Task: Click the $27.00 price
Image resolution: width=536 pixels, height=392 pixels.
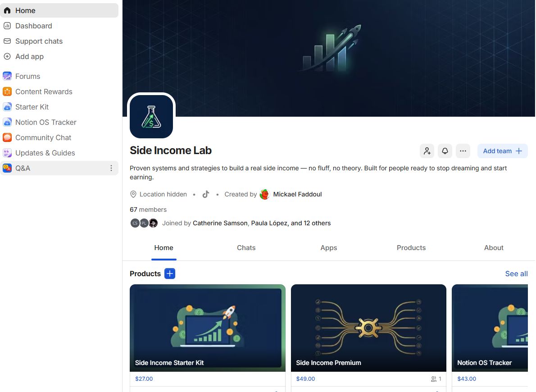Action: (144, 378)
